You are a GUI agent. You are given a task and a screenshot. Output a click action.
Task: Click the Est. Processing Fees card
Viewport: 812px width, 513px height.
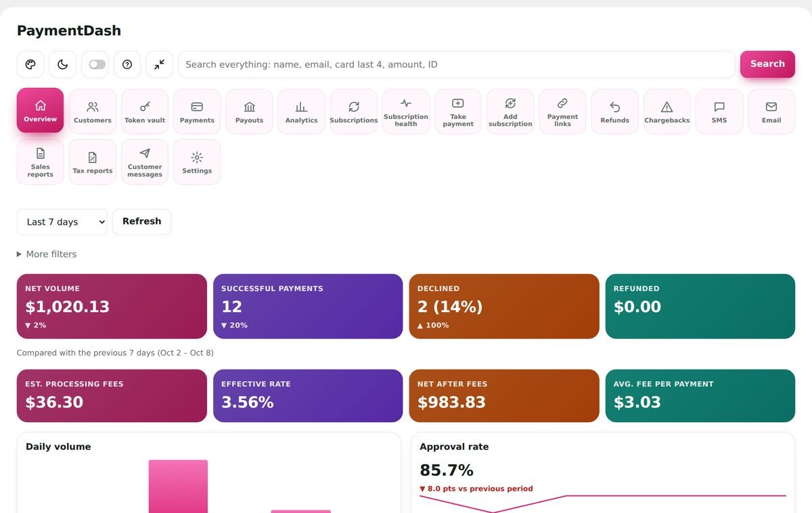(x=112, y=396)
